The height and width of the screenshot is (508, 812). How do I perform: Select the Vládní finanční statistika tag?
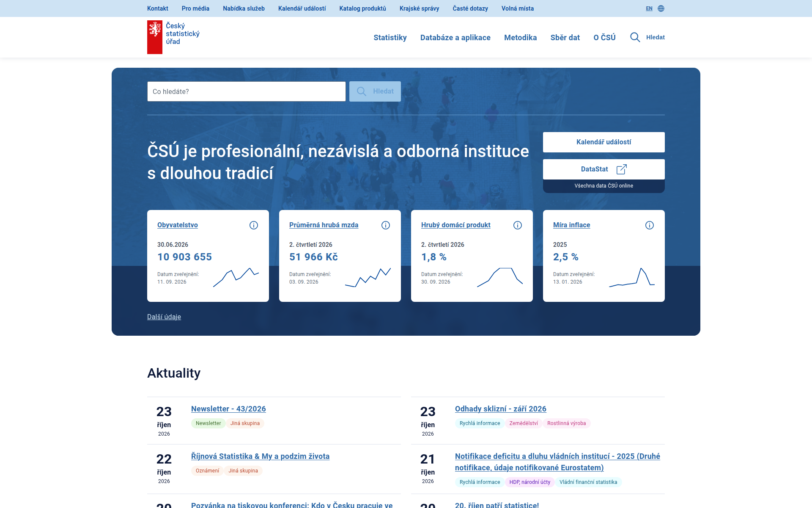tap(588, 482)
